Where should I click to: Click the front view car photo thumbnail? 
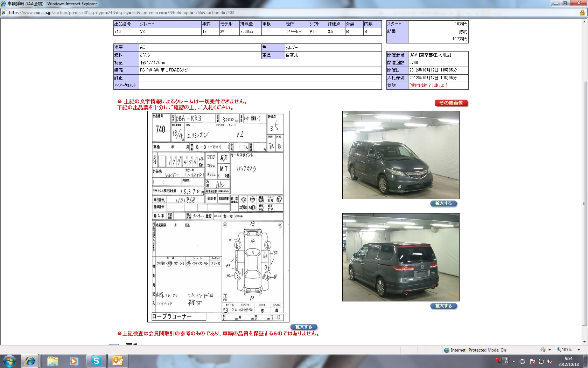coord(401,155)
